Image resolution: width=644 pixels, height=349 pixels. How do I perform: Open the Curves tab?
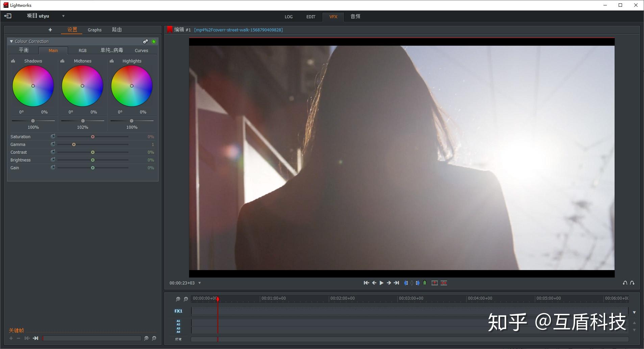(x=141, y=50)
